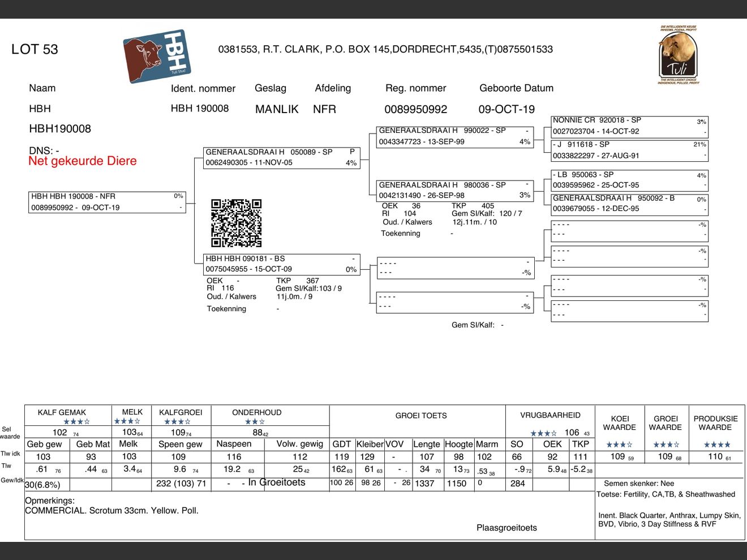Click the Tuli breed society logo
Screen dimensions: 747x560
[x=678, y=55]
